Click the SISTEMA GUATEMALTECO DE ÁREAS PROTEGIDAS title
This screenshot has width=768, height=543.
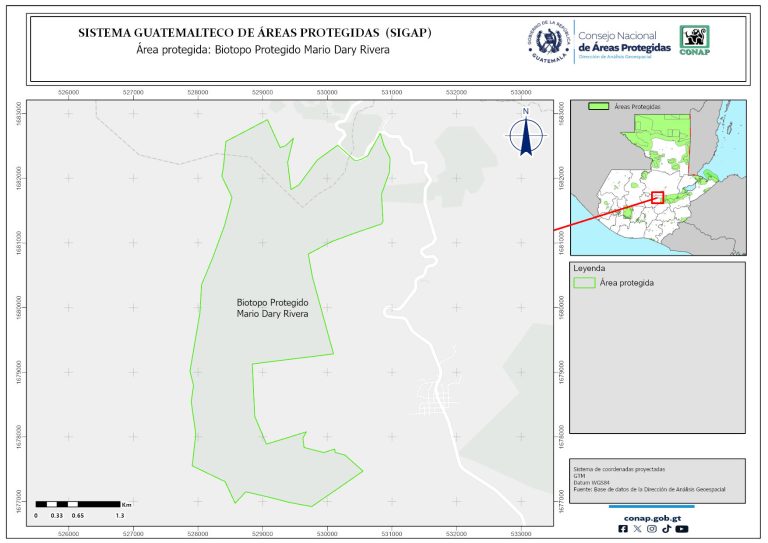[254, 33]
